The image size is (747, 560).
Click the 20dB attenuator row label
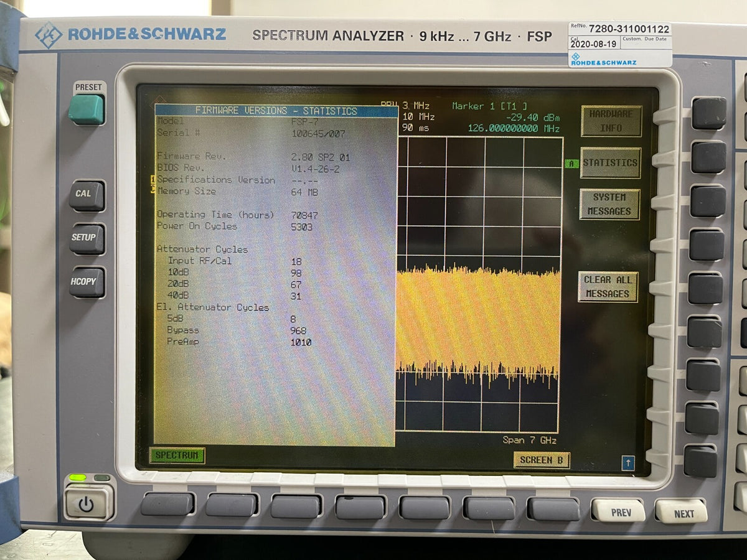178,284
